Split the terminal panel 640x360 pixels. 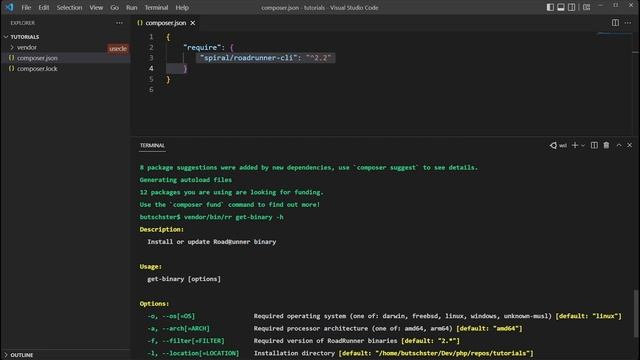point(594,145)
